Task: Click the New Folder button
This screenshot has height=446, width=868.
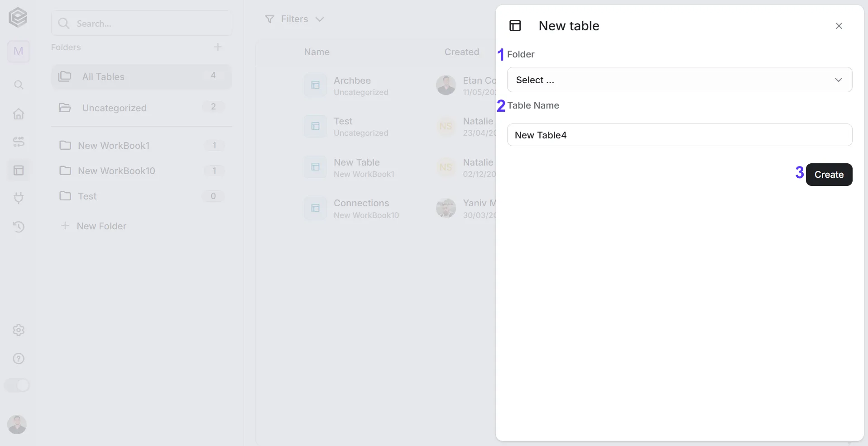Action: click(x=94, y=226)
